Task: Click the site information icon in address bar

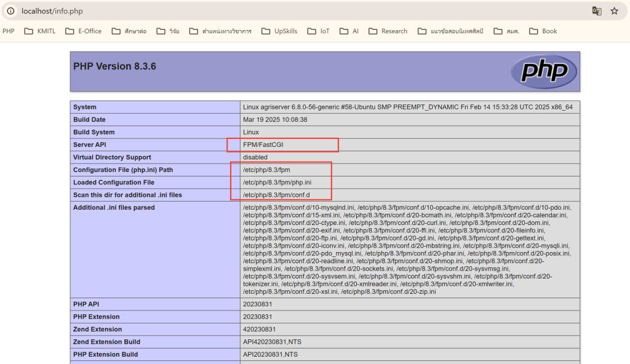Action: tap(11, 11)
